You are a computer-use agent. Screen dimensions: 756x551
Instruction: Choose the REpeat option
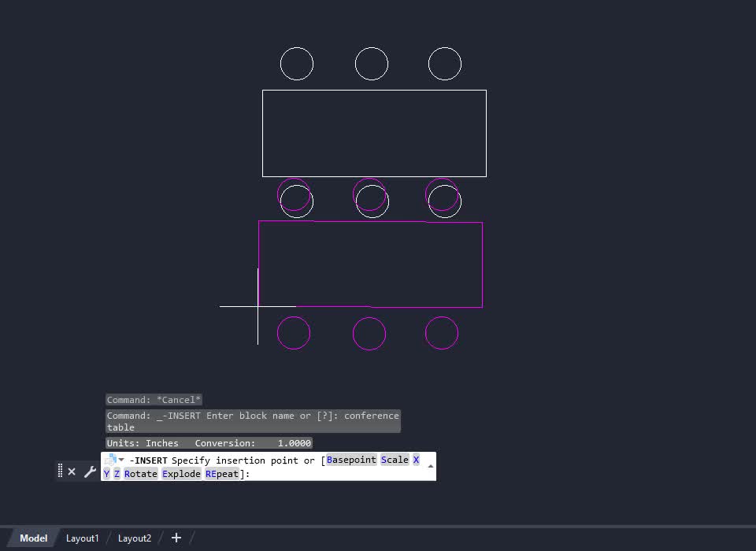(x=222, y=474)
